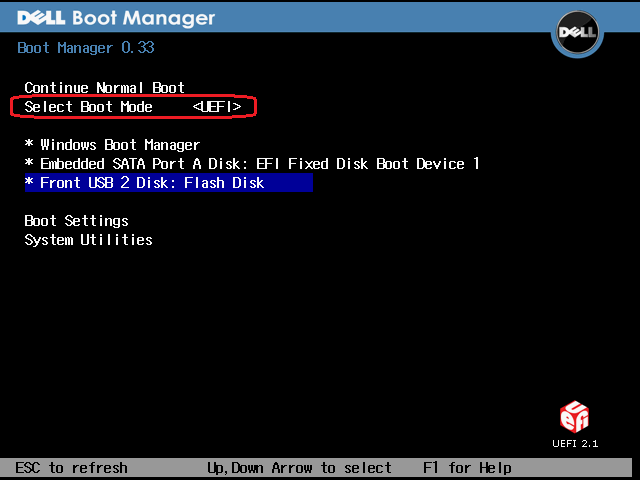
Task: Select Continue Normal Boot
Action: coord(104,88)
